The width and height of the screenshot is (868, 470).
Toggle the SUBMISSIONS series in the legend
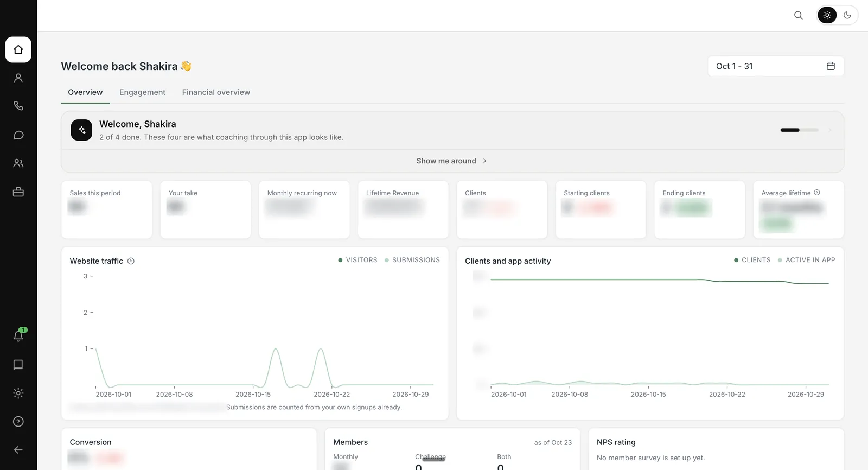coord(412,260)
